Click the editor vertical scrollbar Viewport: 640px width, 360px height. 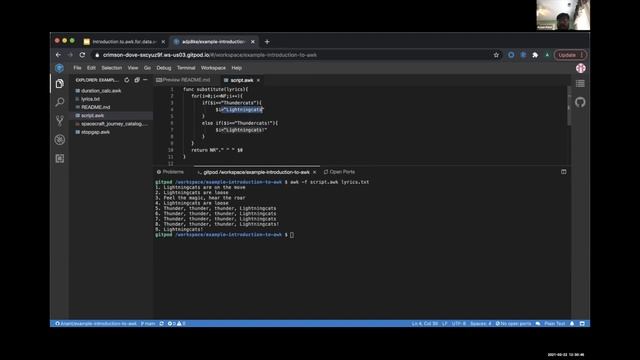(569, 106)
